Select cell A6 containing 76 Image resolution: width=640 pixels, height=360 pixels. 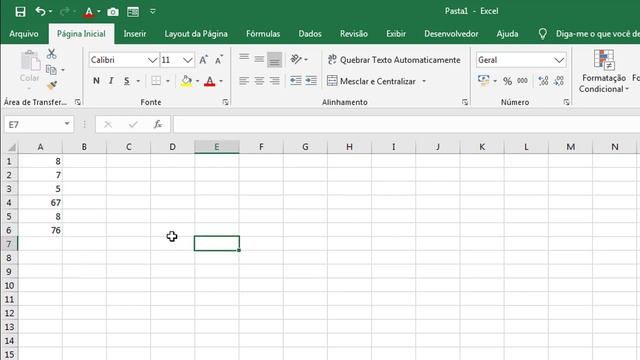click(40, 230)
